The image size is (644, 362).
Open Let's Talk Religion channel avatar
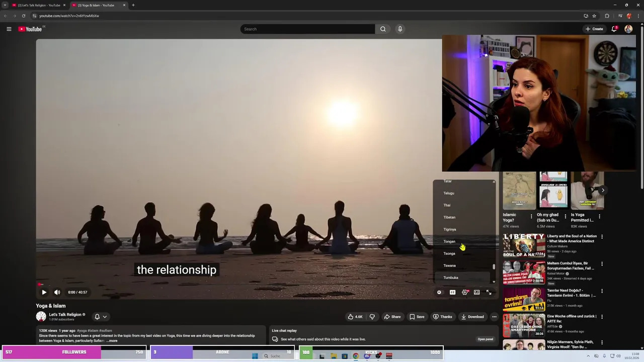click(x=41, y=316)
